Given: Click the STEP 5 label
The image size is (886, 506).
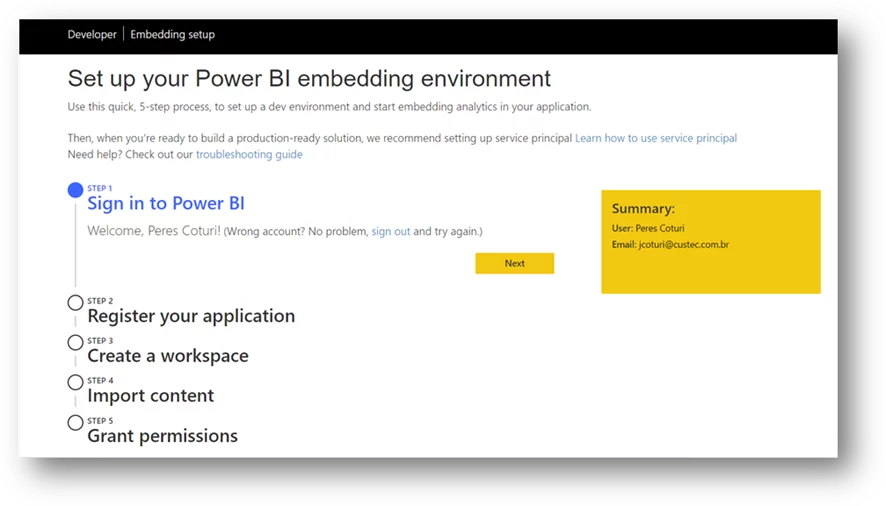Looking at the screenshot, I should [100, 421].
